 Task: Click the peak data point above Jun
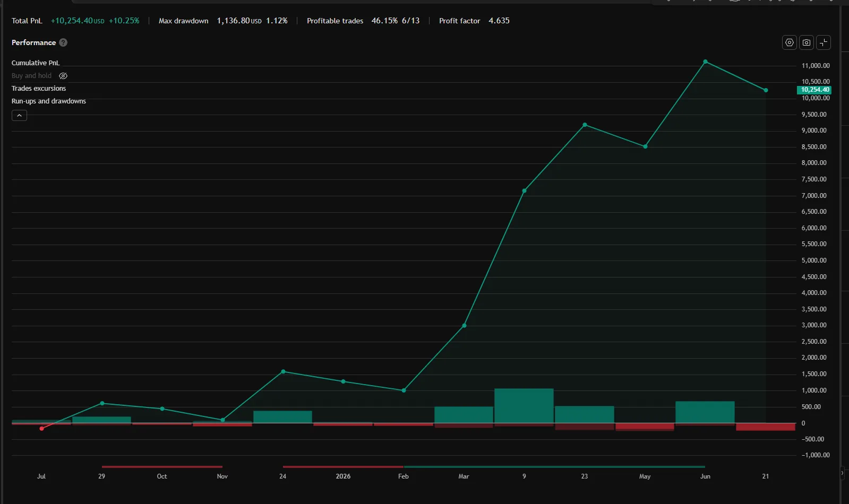(705, 62)
